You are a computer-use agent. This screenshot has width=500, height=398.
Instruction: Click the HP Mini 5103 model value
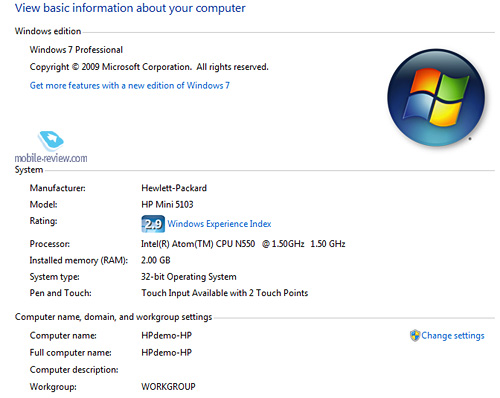(x=167, y=204)
